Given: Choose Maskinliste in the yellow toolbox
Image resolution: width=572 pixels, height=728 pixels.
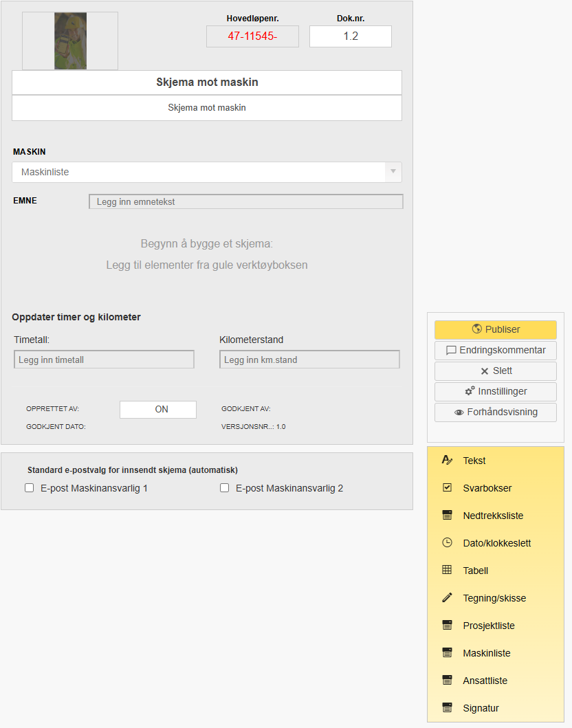Looking at the screenshot, I should coord(486,653).
